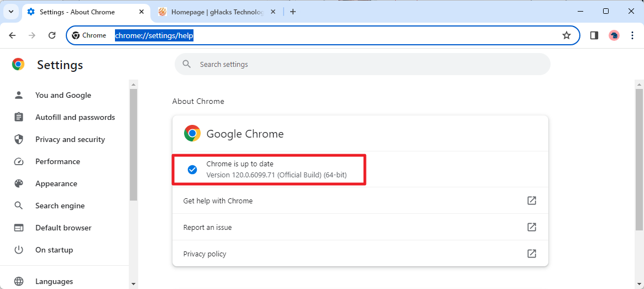The height and width of the screenshot is (289, 644).
Task: Open Report an issue link
Action: pos(360,227)
